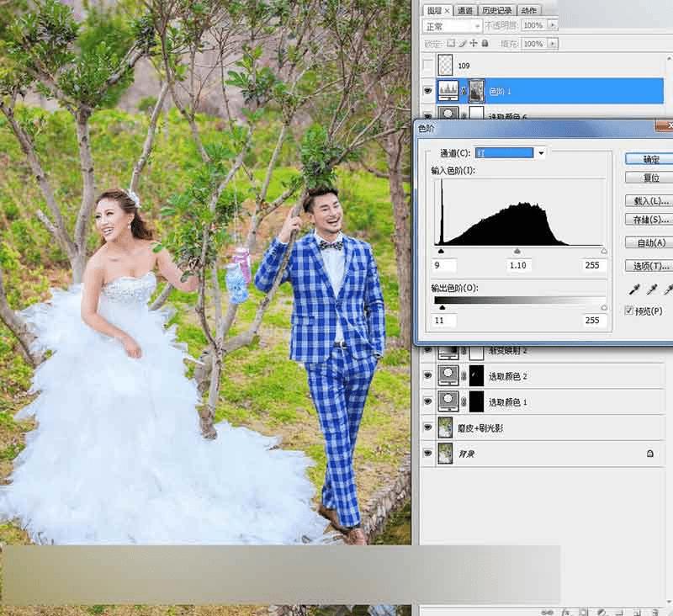Expand the opacity 100% slider arrow
The height and width of the screenshot is (616, 673).
pyautogui.click(x=553, y=26)
